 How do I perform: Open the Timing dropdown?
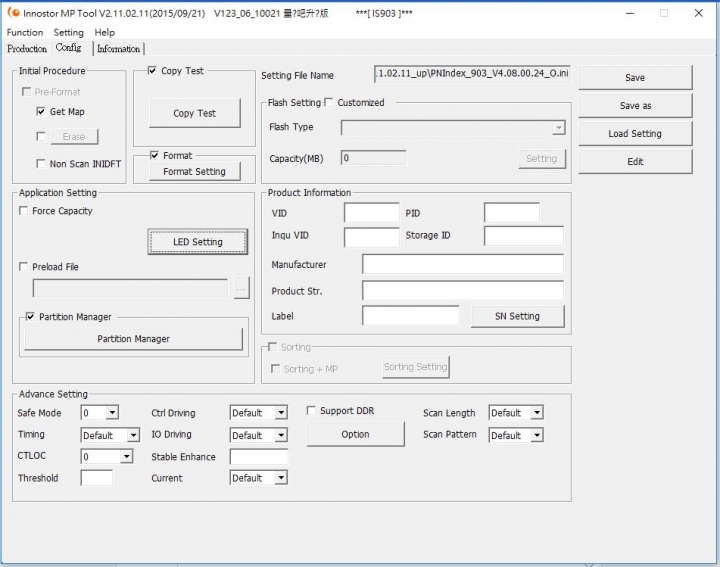tap(133, 435)
